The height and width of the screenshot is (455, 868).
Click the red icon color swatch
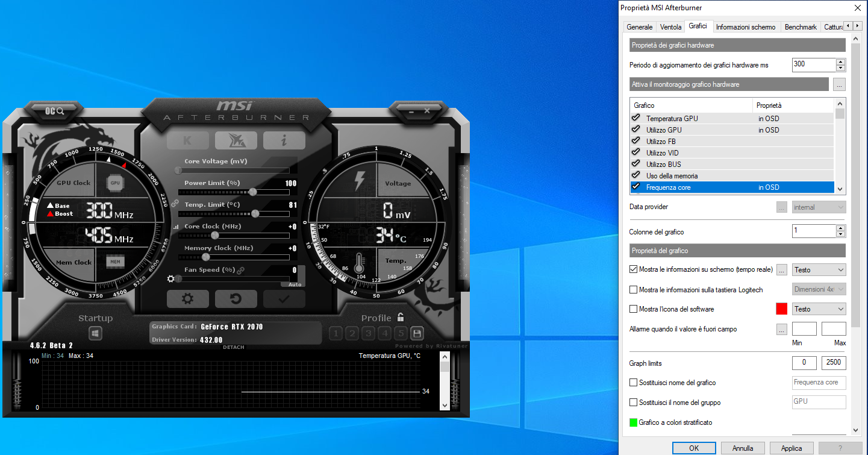[x=782, y=309]
